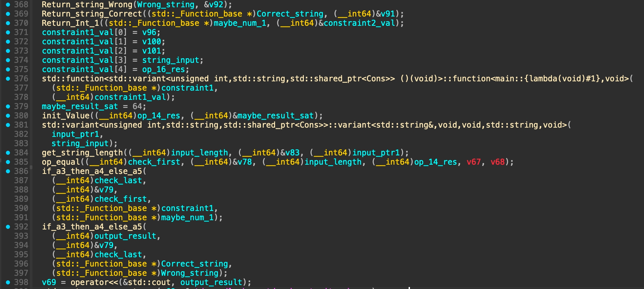
Task: Click the red v68 variable
Action: (x=498, y=162)
